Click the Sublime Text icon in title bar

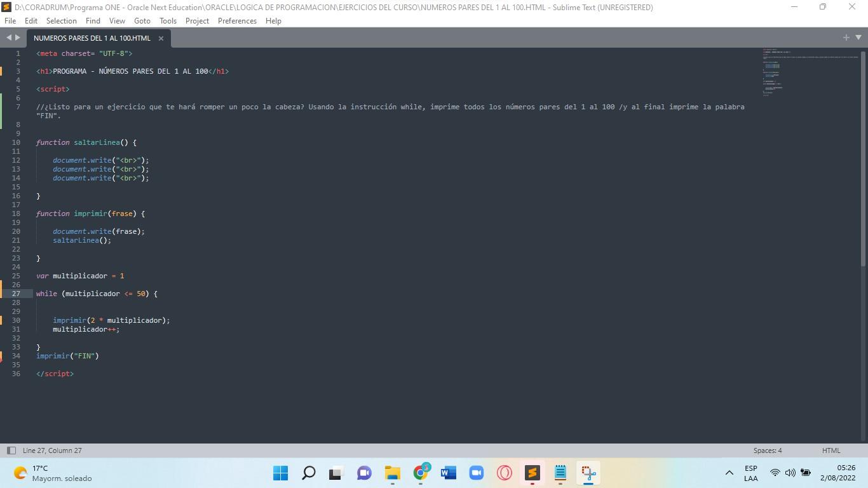coord(7,7)
